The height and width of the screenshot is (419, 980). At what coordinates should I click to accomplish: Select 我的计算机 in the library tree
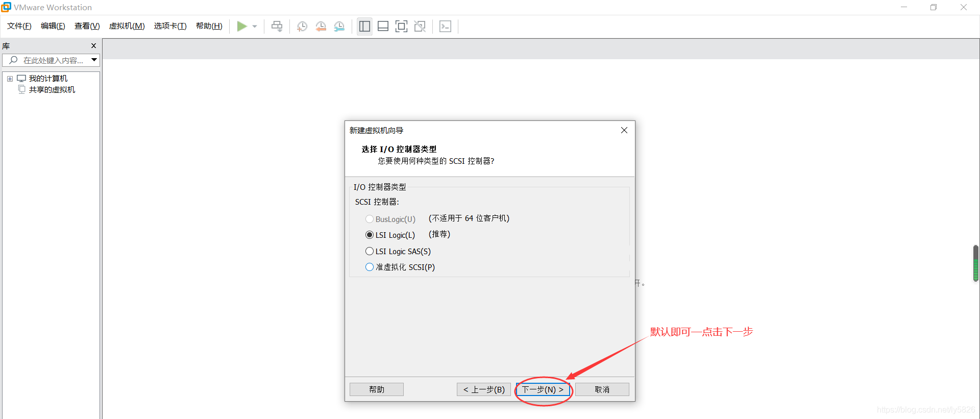[48, 79]
